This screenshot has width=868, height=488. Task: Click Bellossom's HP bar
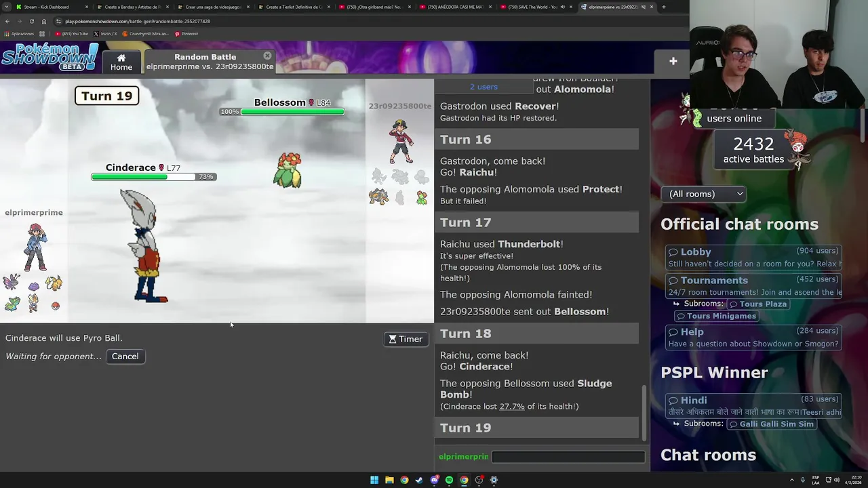tap(282, 112)
